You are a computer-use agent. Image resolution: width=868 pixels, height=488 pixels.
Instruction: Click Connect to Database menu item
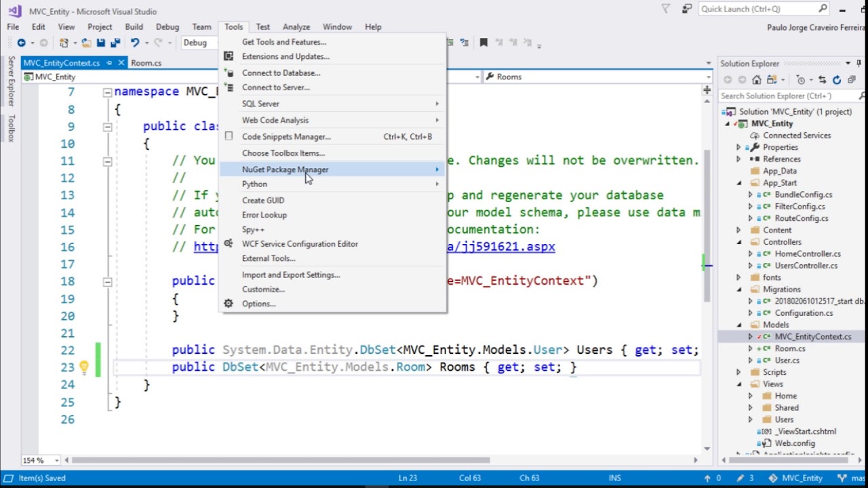[332, 73]
